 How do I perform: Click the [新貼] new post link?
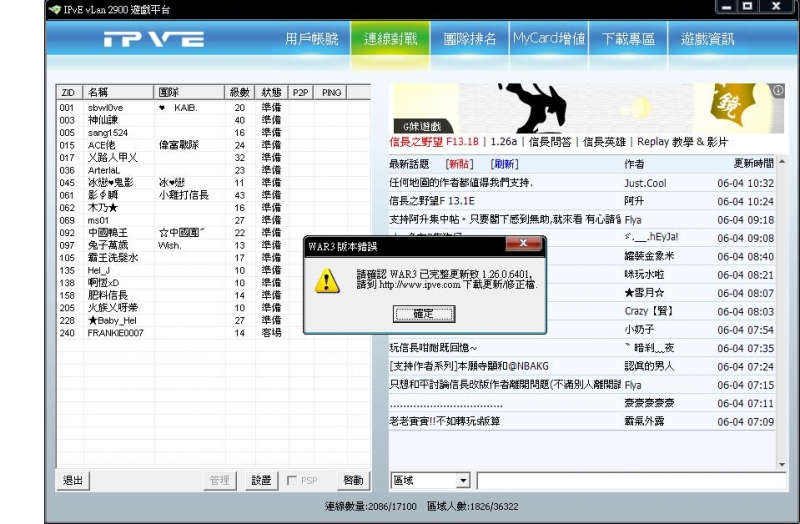[459, 164]
